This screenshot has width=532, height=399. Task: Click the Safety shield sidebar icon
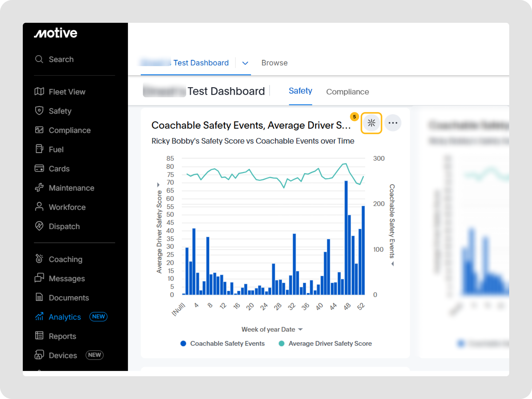click(39, 111)
